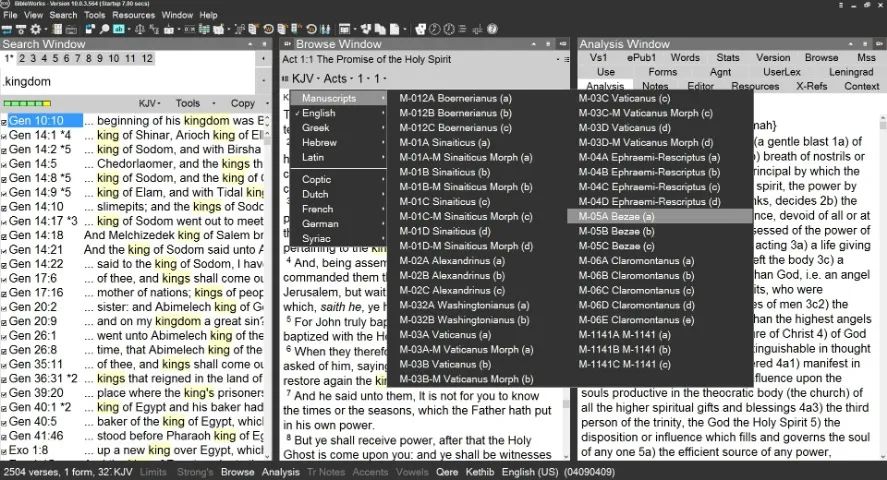The height and width of the screenshot is (480, 887).
Task: Click the round W toolbar icon
Action: [268, 29]
